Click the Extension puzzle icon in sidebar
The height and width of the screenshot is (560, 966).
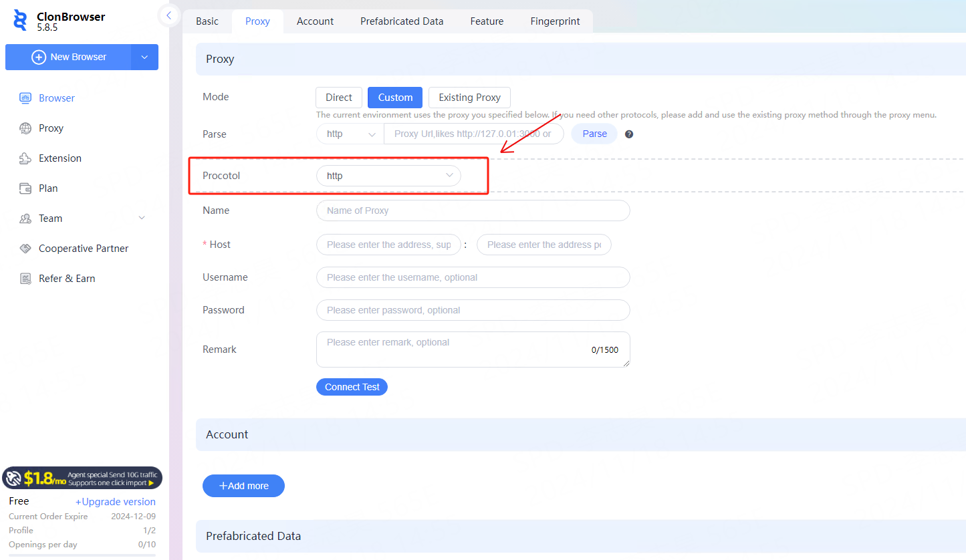[25, 158]
